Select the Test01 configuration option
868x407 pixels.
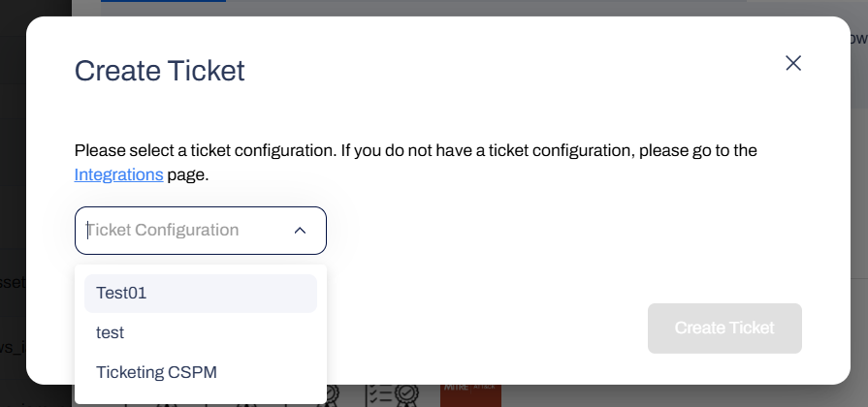pos(200,294)
